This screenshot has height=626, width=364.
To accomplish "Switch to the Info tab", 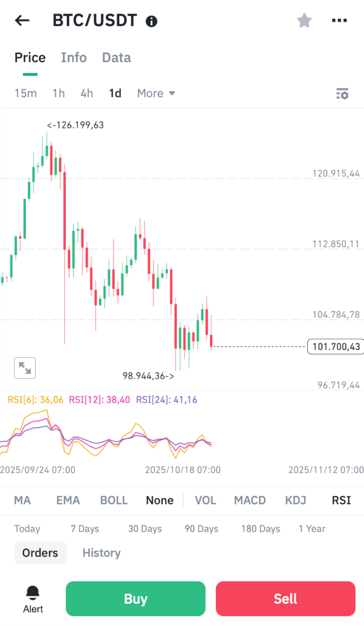I will tap(74, 58).
